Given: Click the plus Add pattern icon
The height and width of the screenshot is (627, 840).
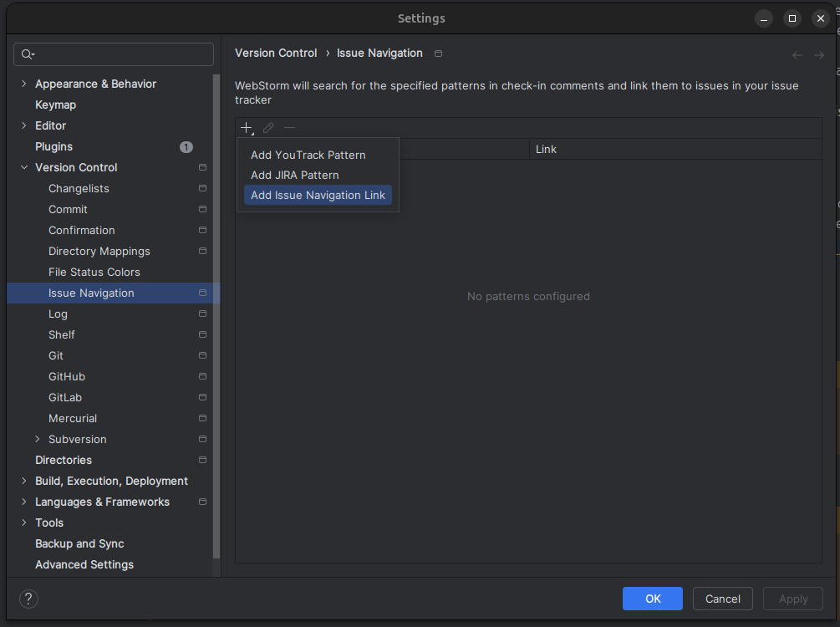Looking at the screenshot, I should click(x=247, y=128).
